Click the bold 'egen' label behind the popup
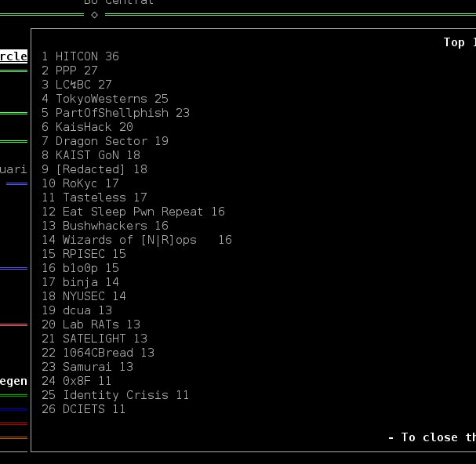Image resolution: width=476 pixels, height=464 pixels. (x=13, y=382)
